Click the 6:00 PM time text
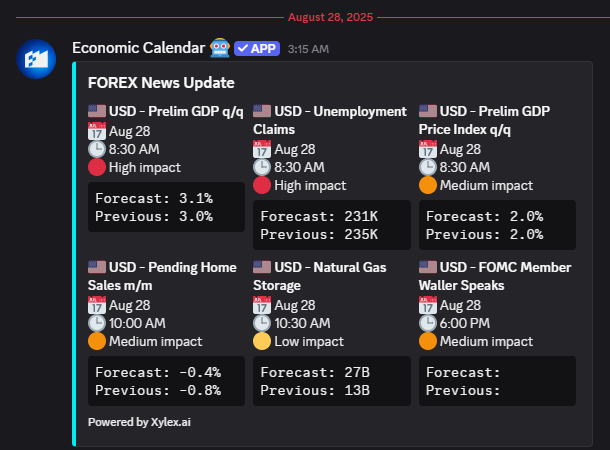The height and width of the screenshot is (450, 610). (465, 323)
